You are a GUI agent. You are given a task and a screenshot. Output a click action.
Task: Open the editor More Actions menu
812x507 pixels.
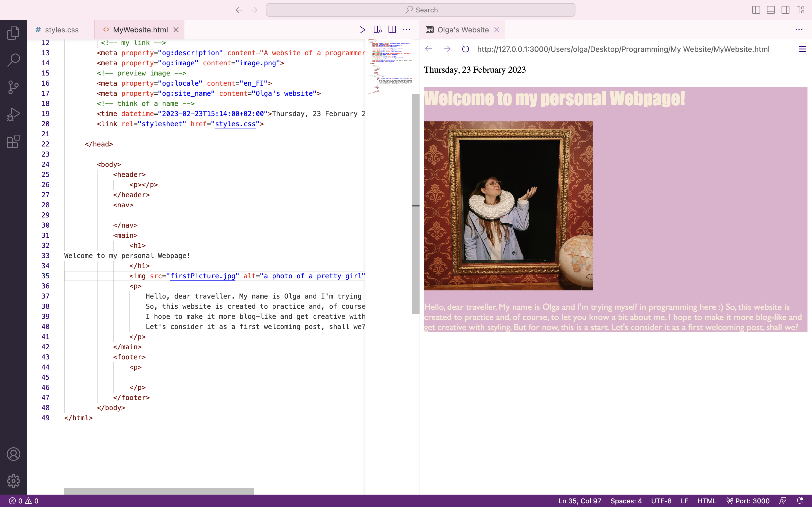pyautogui.click(x=406, y=30)
